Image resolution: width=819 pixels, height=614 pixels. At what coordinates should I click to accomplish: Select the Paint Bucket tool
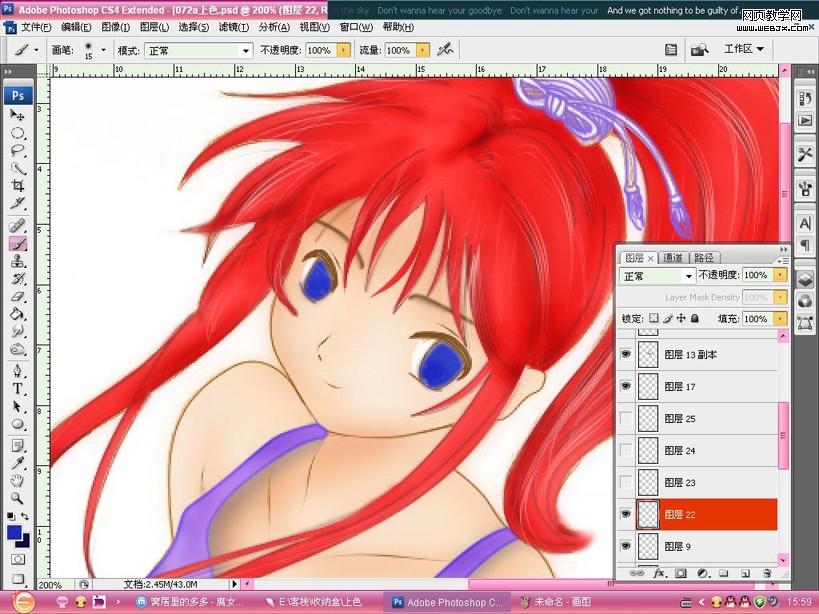click(x=18, y=314)
